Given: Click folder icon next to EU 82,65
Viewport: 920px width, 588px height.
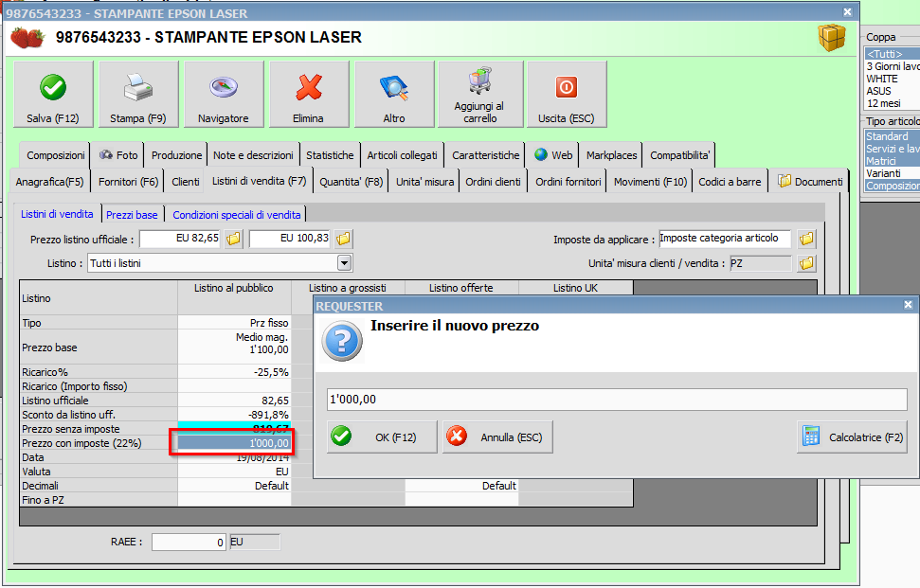Looking at the screenshot, I should coord(233,239).
